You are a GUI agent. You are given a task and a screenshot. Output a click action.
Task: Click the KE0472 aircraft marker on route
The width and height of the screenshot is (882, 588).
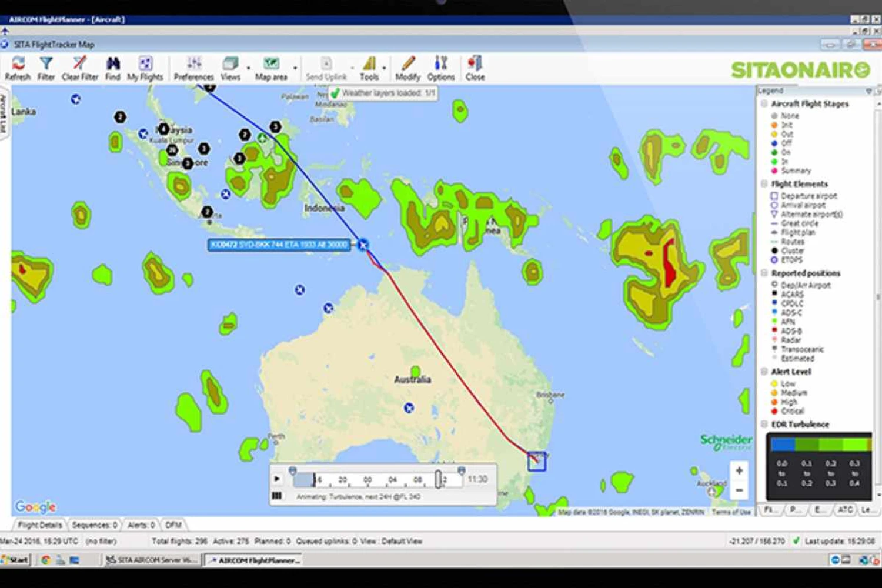[x=363, y=245]
